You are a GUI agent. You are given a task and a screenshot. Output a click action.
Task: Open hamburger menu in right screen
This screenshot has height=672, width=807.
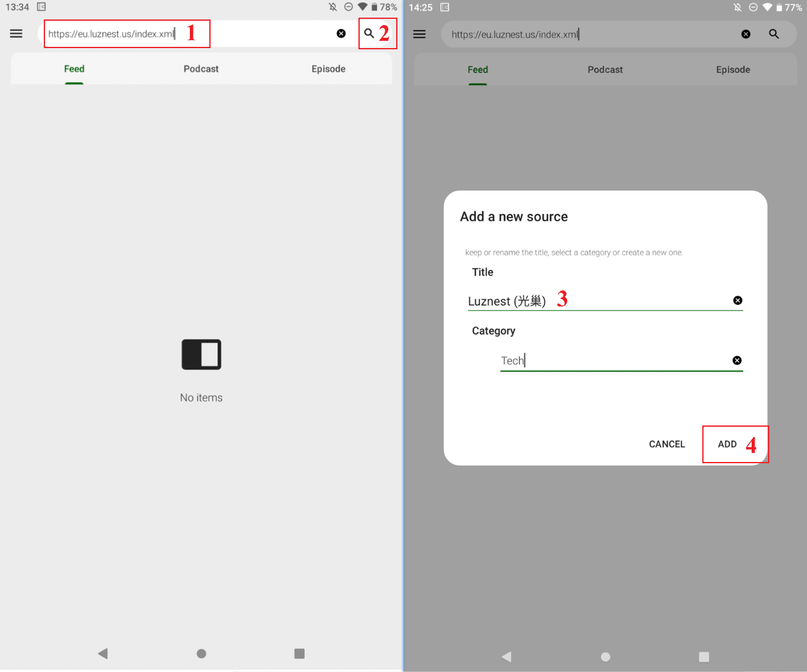419,34
